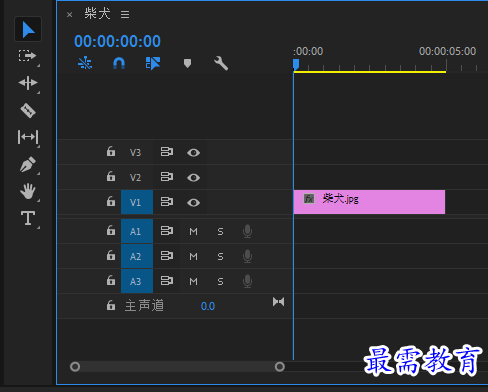Toggle sync lock on A2

point(167,256)
